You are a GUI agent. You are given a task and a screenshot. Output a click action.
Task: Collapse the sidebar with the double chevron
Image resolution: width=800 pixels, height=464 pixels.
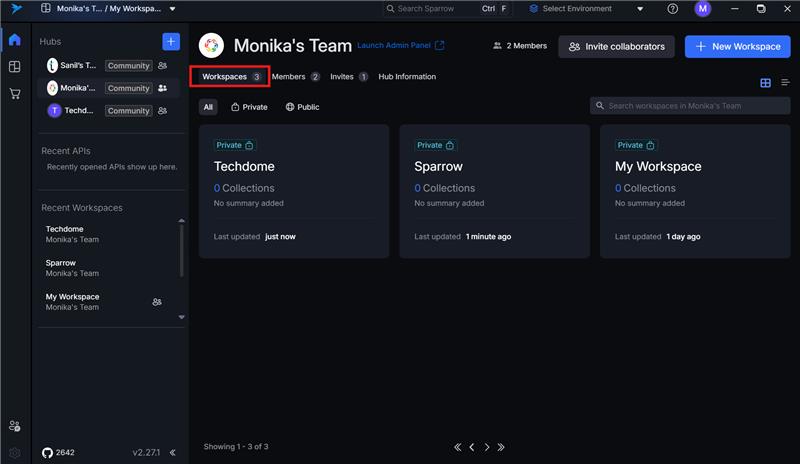click(172, 452)
